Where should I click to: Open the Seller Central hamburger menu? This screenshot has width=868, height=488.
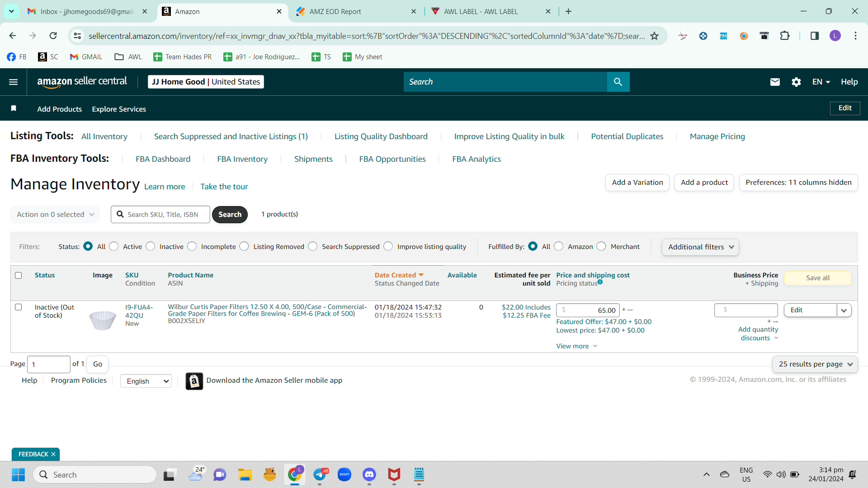(x=14, y=82)
